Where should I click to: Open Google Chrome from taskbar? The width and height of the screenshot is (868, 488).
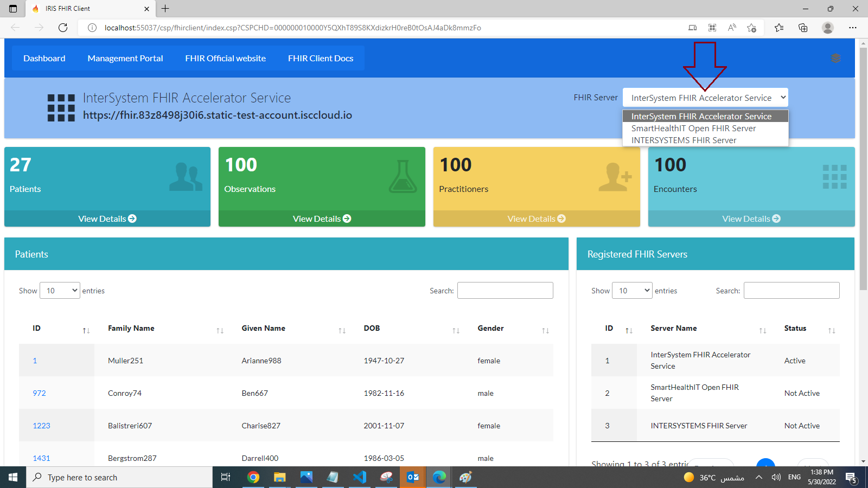point(253,477)
